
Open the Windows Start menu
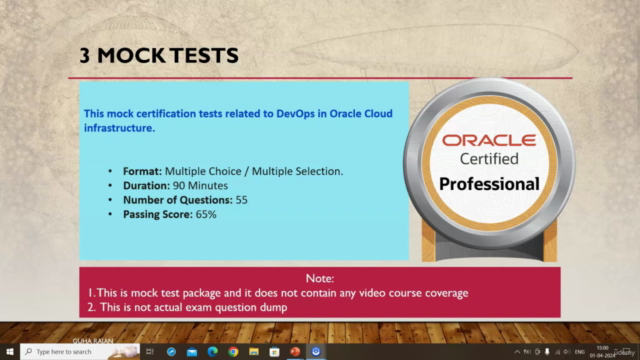(x=10, y=351)
